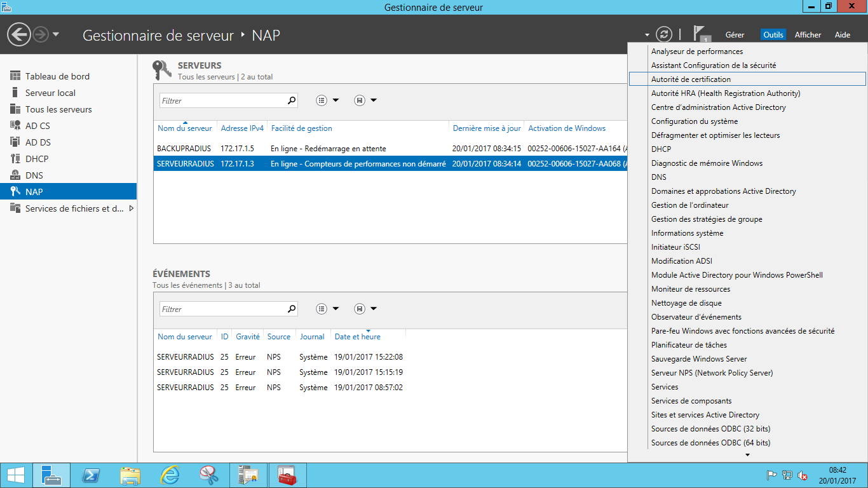Screen dimensions: 868x488
Task: Click search magnifier in servers filter
Action: click(x=292, y=100)
